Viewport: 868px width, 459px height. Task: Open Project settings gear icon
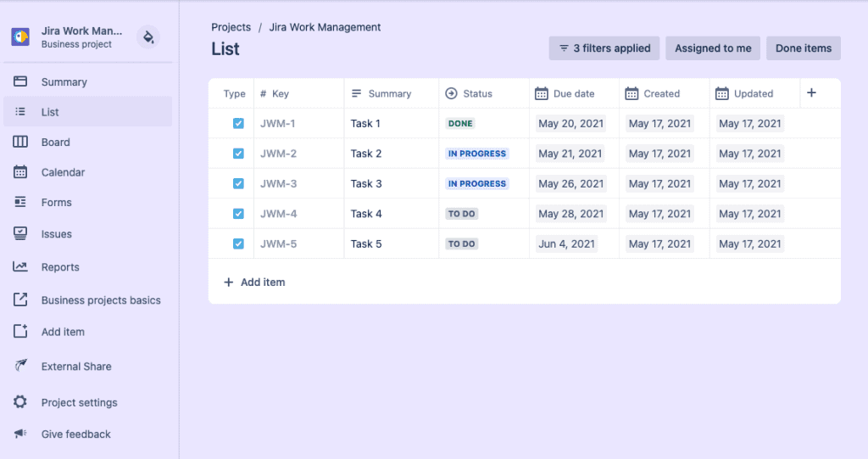click(20, 402)
